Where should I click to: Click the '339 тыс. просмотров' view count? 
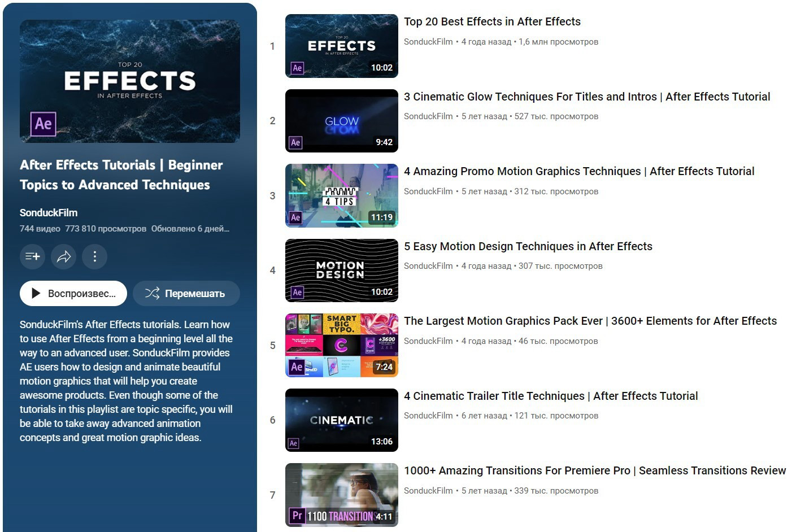tap(556, 491)
